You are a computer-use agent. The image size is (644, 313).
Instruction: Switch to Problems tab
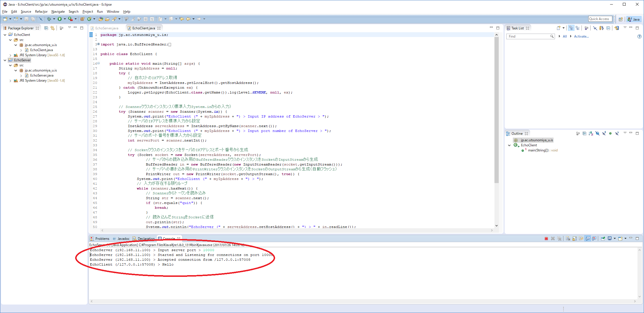tap(100, 239)
